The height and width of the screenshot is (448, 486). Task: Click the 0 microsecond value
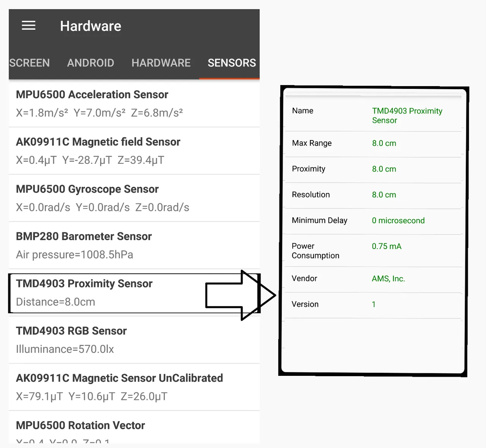pos(398,221)
